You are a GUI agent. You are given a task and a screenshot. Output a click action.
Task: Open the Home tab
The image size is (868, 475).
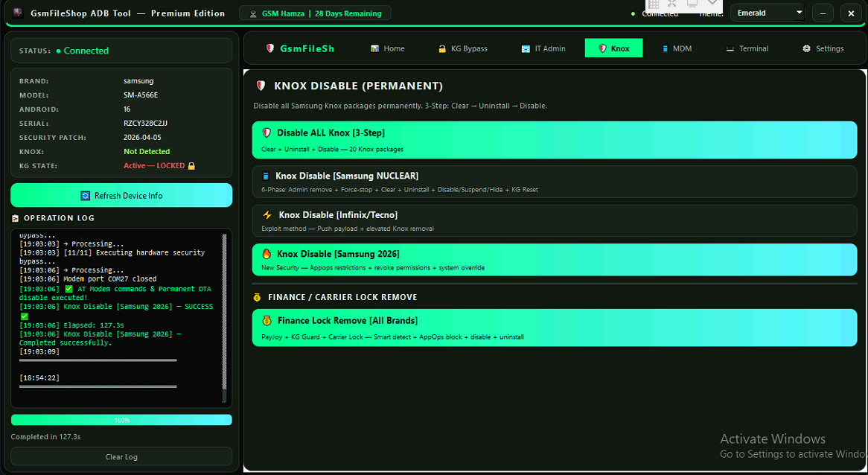point(388,48)
